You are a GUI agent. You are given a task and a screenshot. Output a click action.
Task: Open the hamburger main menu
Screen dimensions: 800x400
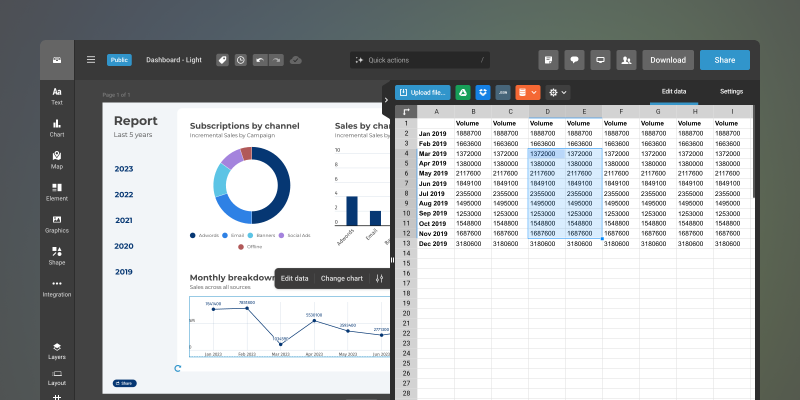point(91,60)
